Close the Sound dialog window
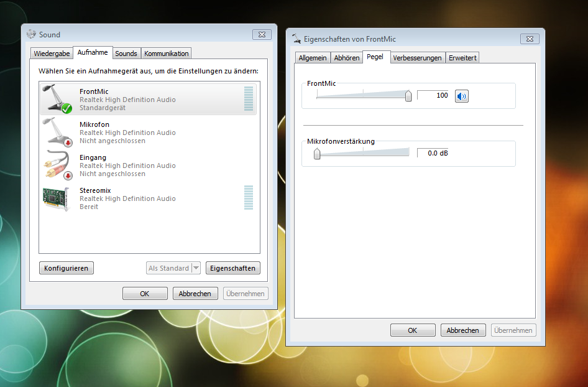The image size is (588, 387). pos(262,34)
